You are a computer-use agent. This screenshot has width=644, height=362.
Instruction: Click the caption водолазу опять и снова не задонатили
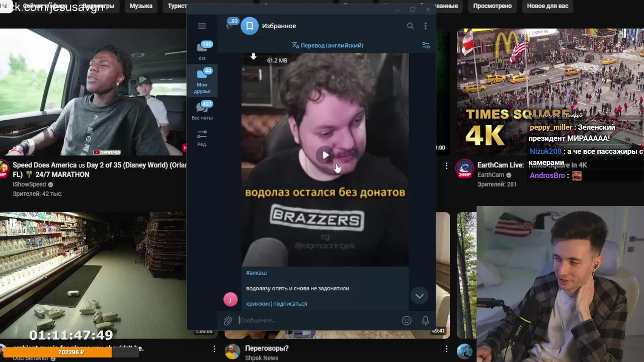(297, 288)
